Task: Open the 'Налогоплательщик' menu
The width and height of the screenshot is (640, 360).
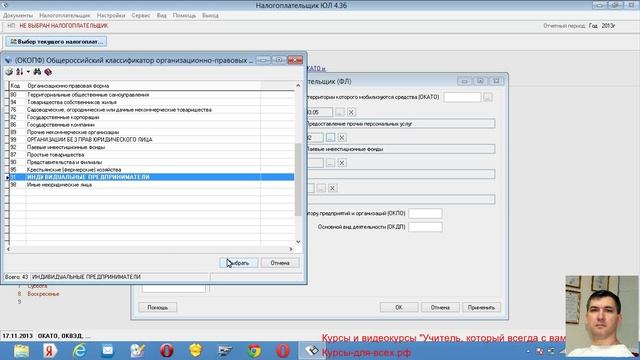Action: pos(64,16)
